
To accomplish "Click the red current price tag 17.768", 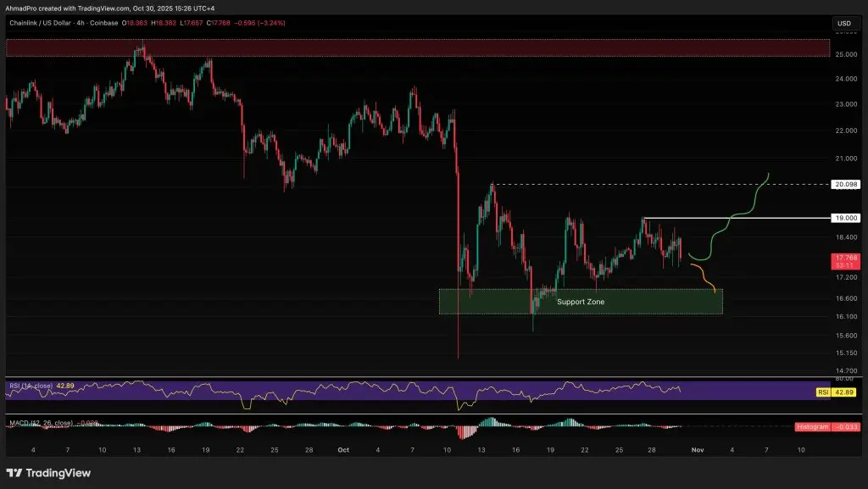I will 845,258.
